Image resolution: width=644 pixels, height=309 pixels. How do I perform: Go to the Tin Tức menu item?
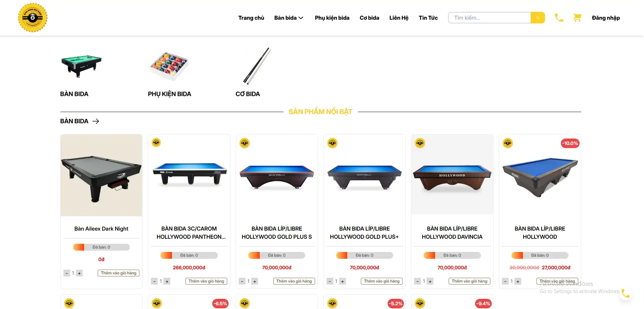(428, 18)
